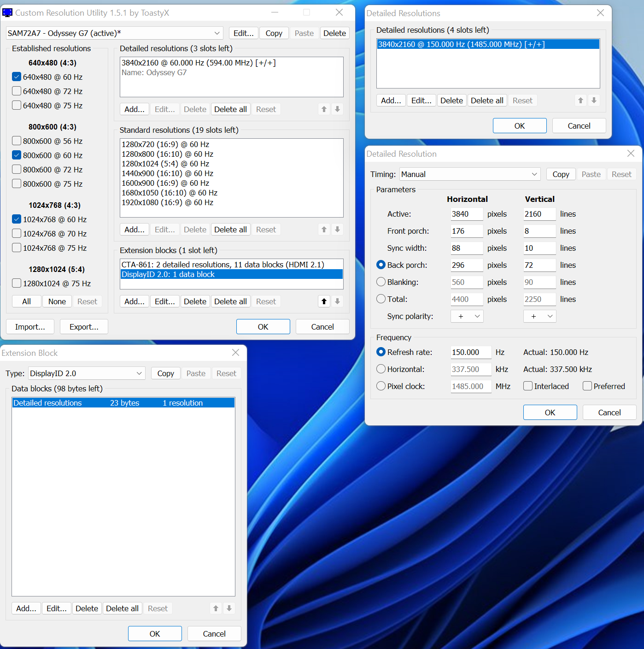Click move-down arrow in Extension blocks section

[x=337, y=301]
